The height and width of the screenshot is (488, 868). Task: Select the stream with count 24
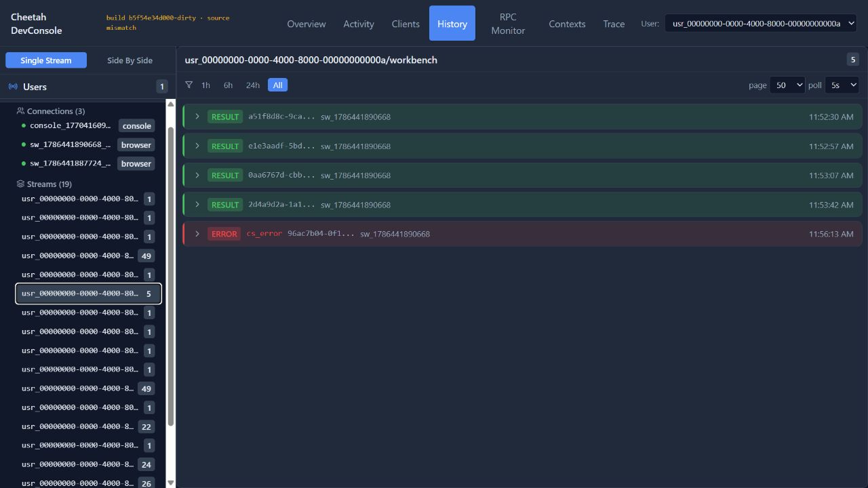[88, 464]
